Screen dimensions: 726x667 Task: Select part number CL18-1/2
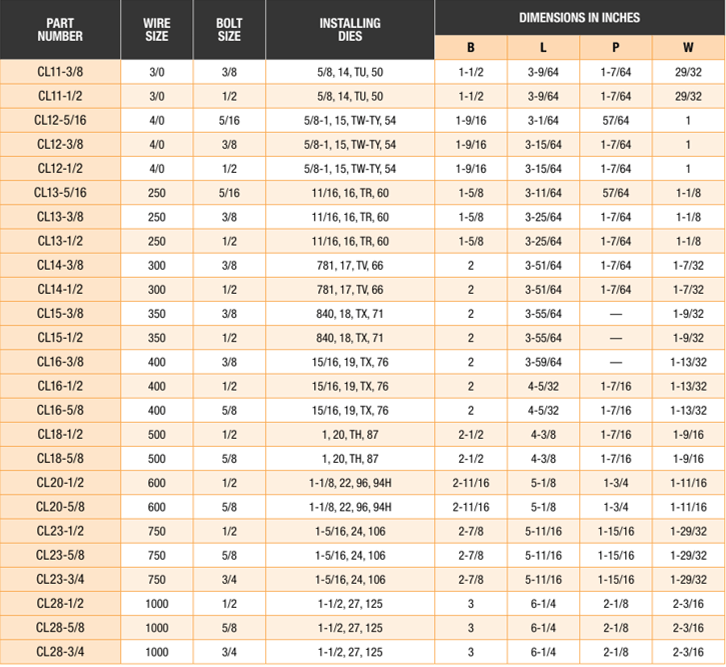(x=60, y=434)
